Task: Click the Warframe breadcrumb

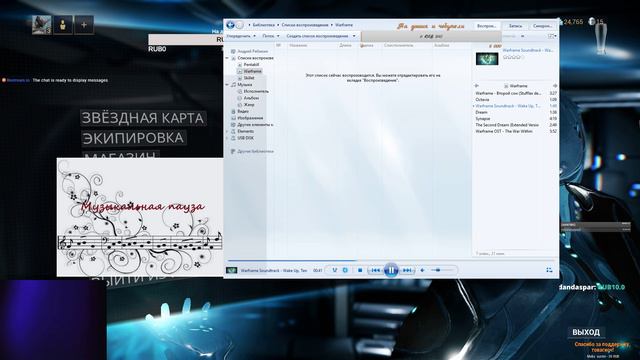Action: (x=344, y=25)
